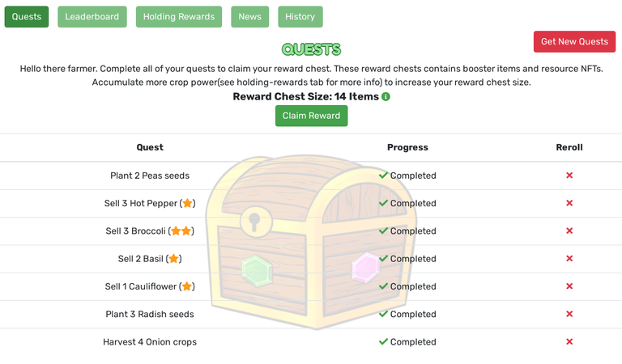Screen dimensions: 622x364
Task: Click the green info icon beside Reward Chest Size
Action: click(x=386, y=96)
